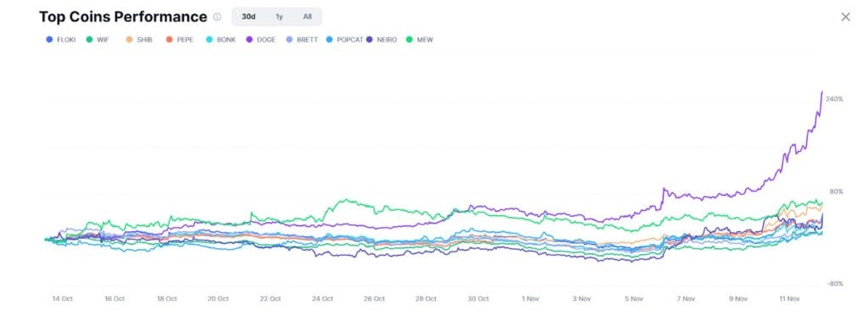Click the -80% y-axis label
This screenshot has width=868, height=327.
point(835,284)
